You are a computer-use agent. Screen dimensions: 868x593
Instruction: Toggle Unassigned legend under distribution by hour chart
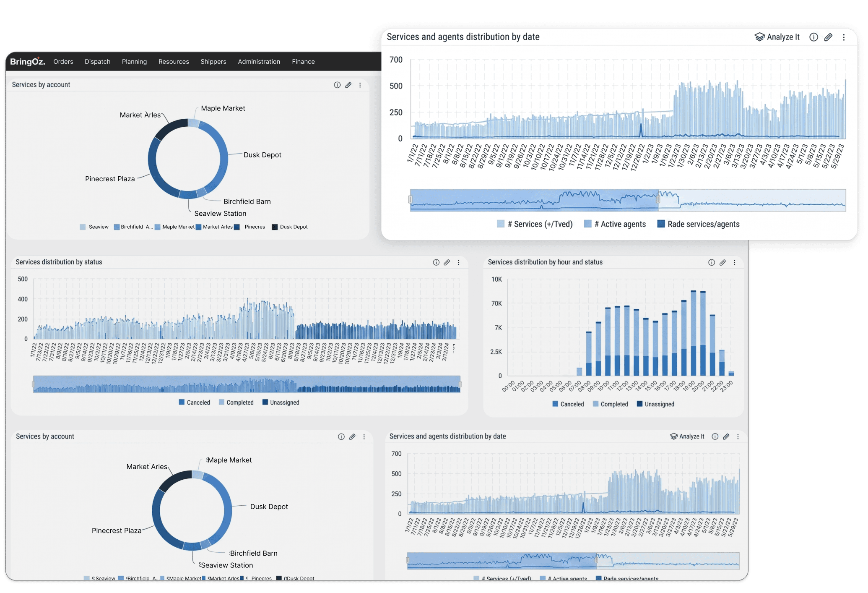(x=656, y=404)
